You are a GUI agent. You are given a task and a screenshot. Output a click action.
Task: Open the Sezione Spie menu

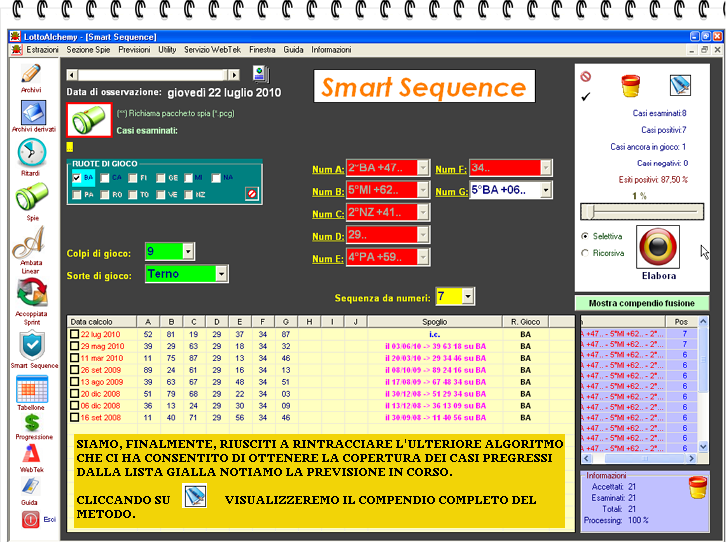point(88,50)
